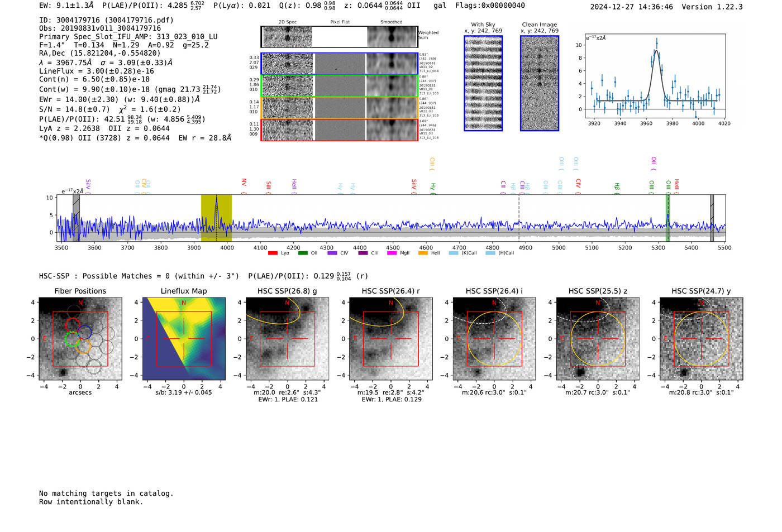Click the EW: 9.1±1.3Å header value
782x532 pixels.
66,6
